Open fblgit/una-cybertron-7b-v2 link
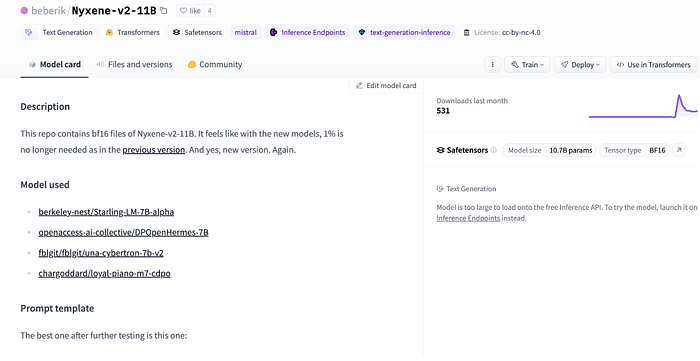The height and width of the screenshot is (361, 700). (101, 253)
